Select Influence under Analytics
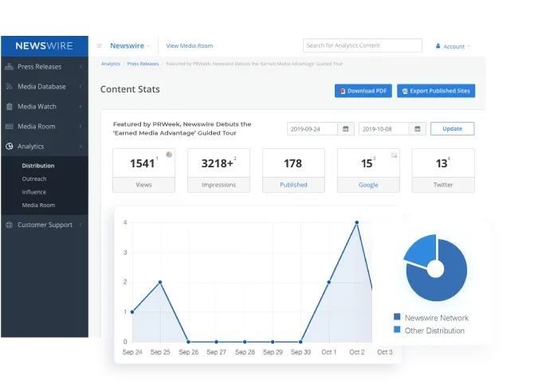This screenshot has width=538, height=392. click(34, 192)
